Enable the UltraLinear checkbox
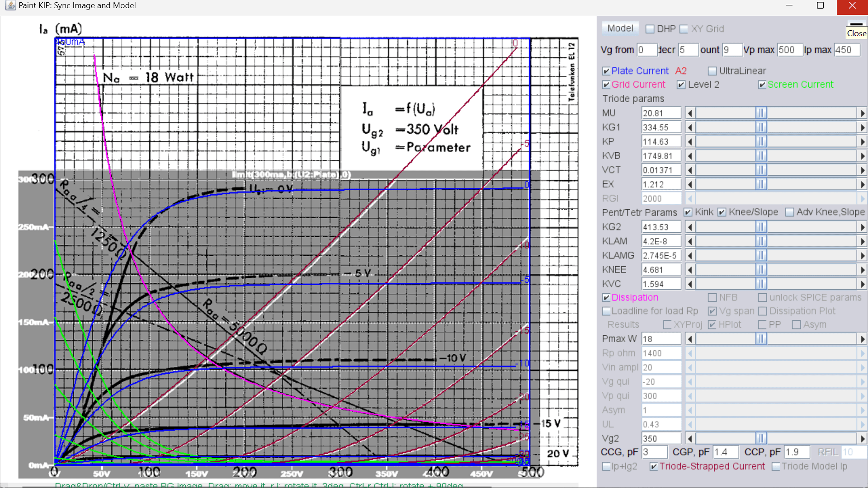Viewport: 868px width, 488px height. (x=712, y=71)
